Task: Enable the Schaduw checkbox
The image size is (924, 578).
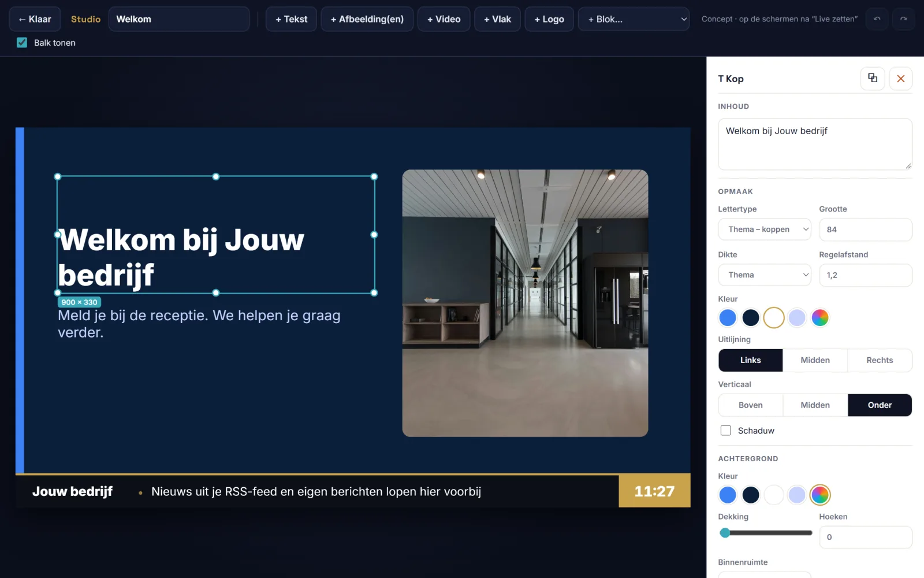Action: point(726,430)
